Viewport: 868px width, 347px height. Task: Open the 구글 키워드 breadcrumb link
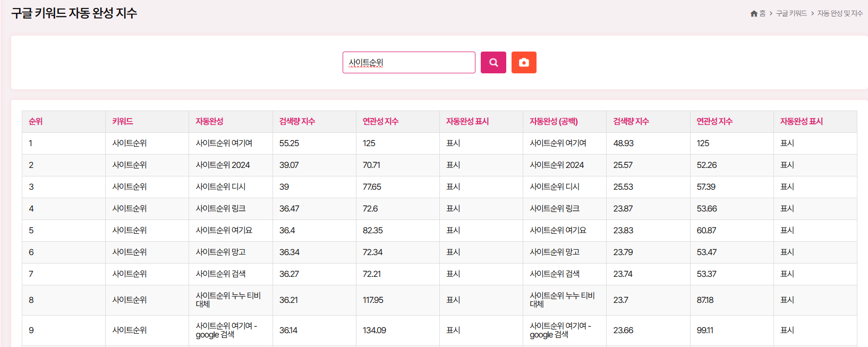(x=791, y=13)
